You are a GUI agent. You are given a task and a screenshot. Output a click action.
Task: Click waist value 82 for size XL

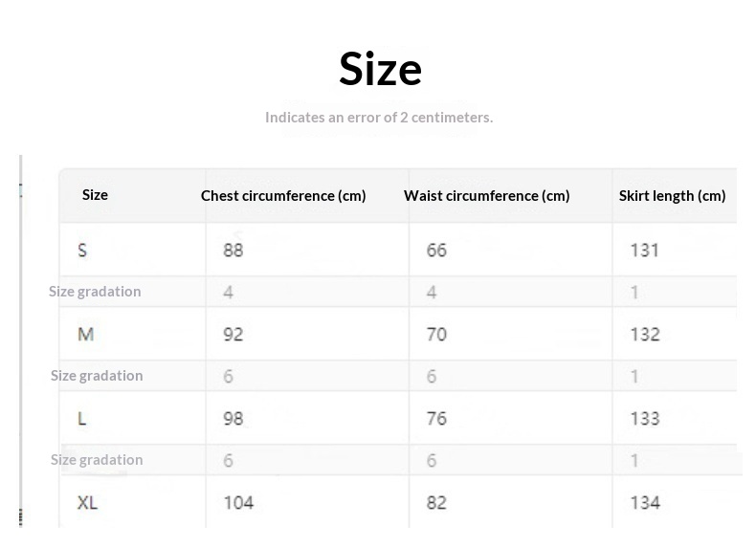(x=436, y=502)
